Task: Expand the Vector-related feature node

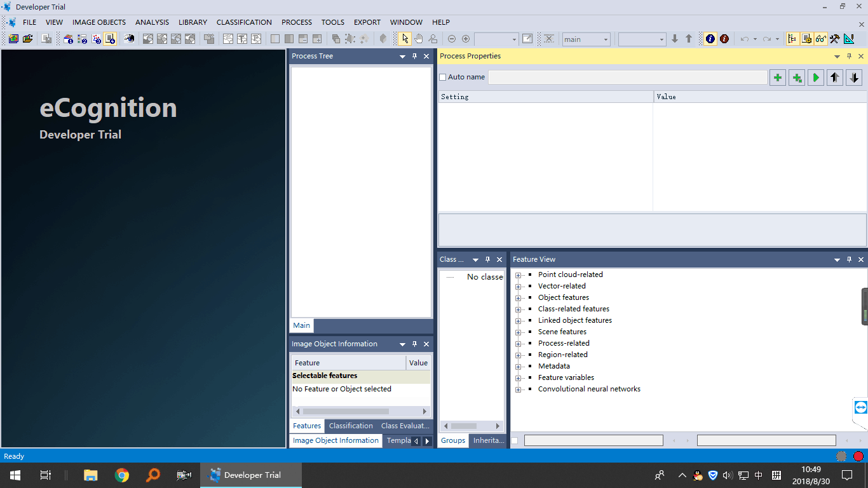Action: (x=518, y=287)
